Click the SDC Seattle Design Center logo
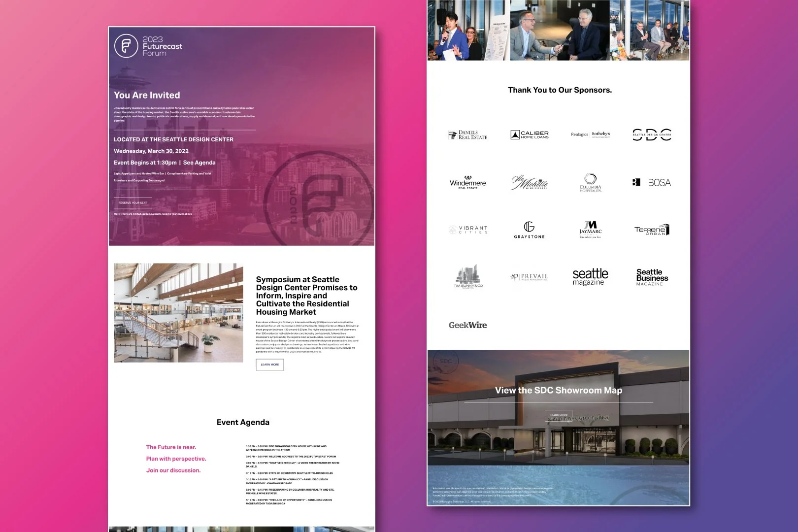The width and height of the screenshot is (798, 532). (x=652, y=134)
